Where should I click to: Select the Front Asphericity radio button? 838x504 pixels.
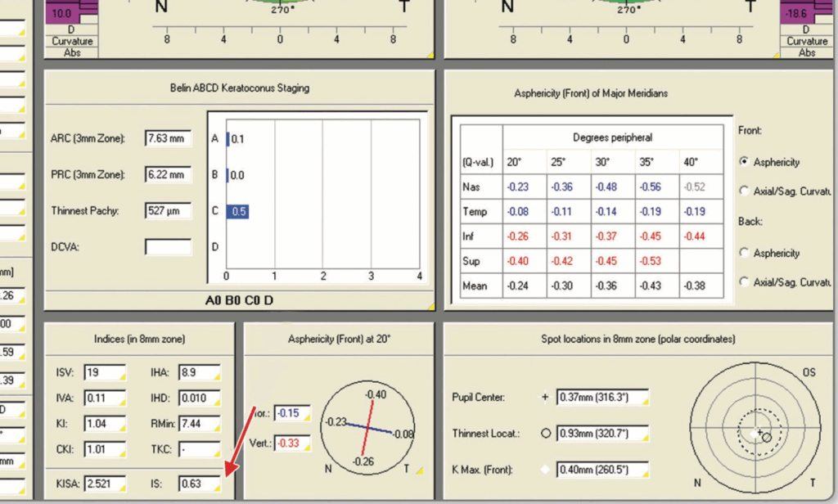point(744,162)
